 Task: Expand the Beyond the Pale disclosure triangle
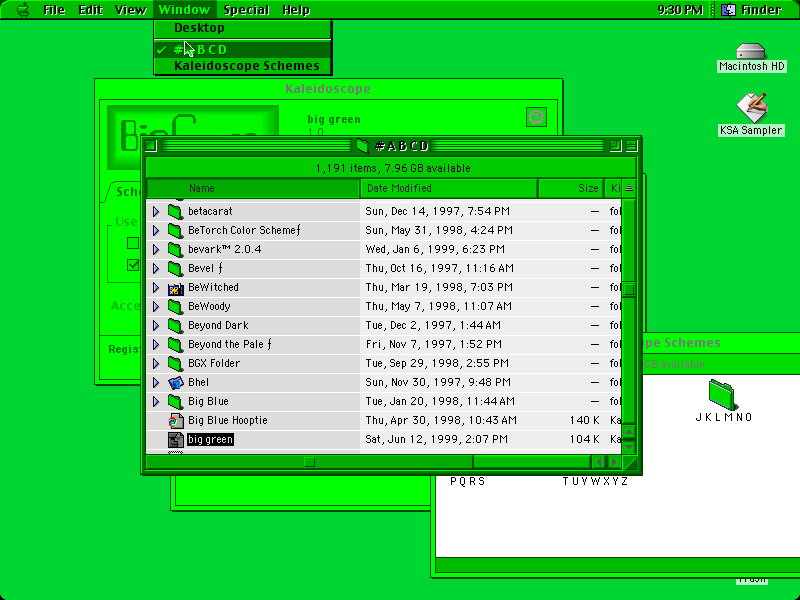156,345
